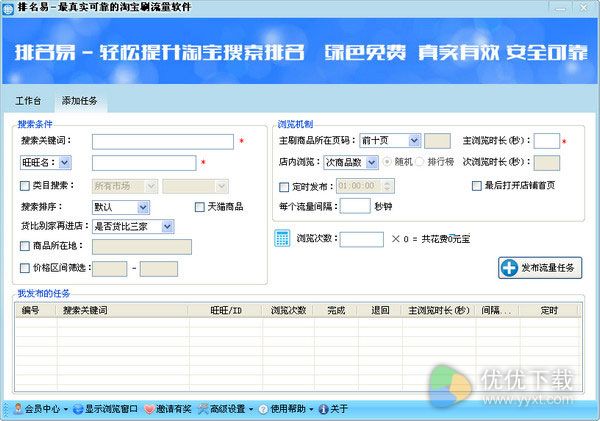Minimize the 排名易 window

[561, 8]
